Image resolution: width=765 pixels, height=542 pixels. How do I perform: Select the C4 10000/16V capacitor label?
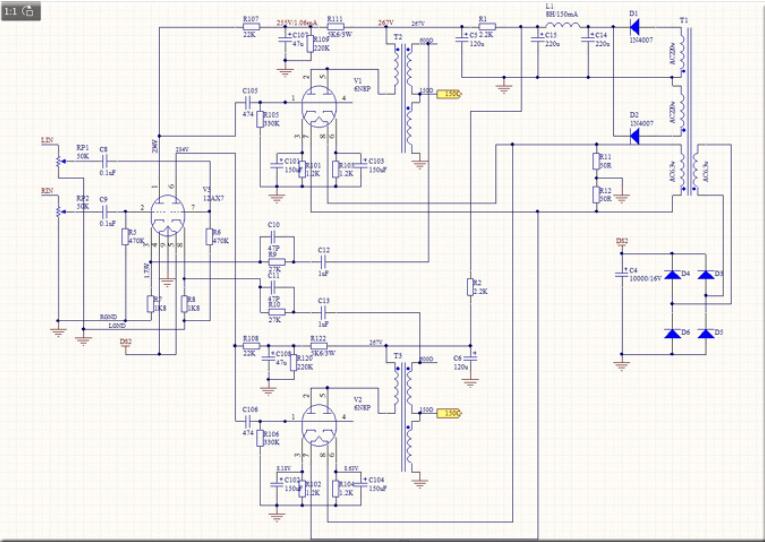tap(633, 270)
